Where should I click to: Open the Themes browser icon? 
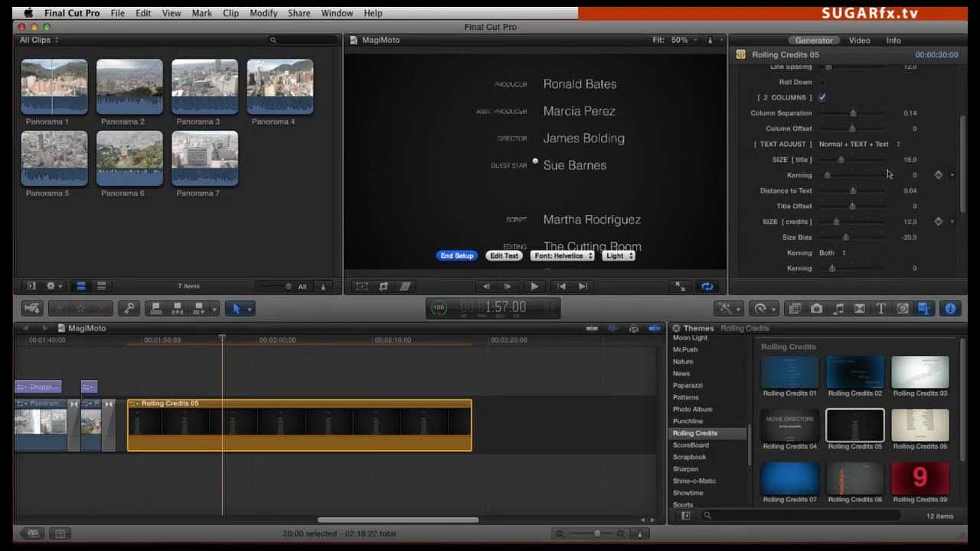[x=924, y=308]
